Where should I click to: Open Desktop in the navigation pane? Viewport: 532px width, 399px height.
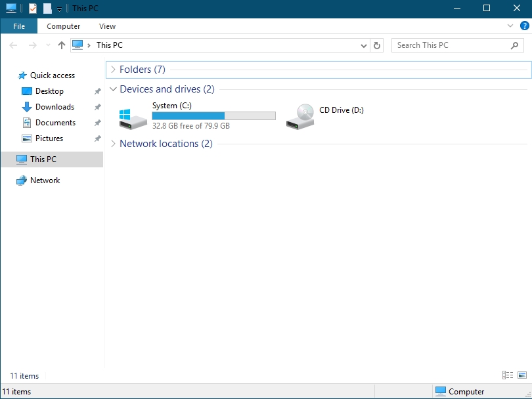coord(49,91)
